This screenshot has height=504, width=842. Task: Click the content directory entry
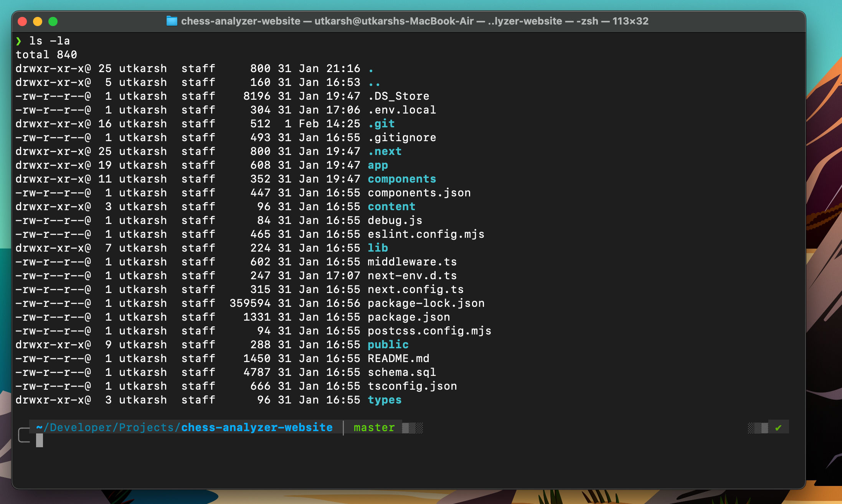[391, 206]
